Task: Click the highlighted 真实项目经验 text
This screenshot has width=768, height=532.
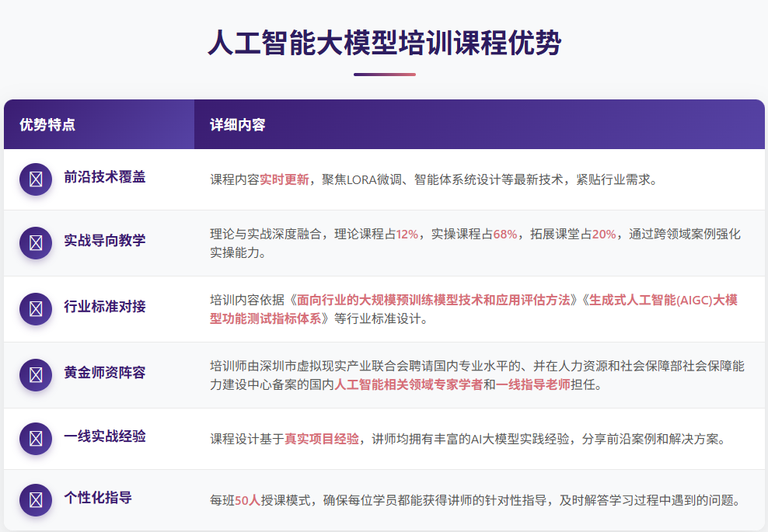Action: pyautogui.click(x=322, y=439)
